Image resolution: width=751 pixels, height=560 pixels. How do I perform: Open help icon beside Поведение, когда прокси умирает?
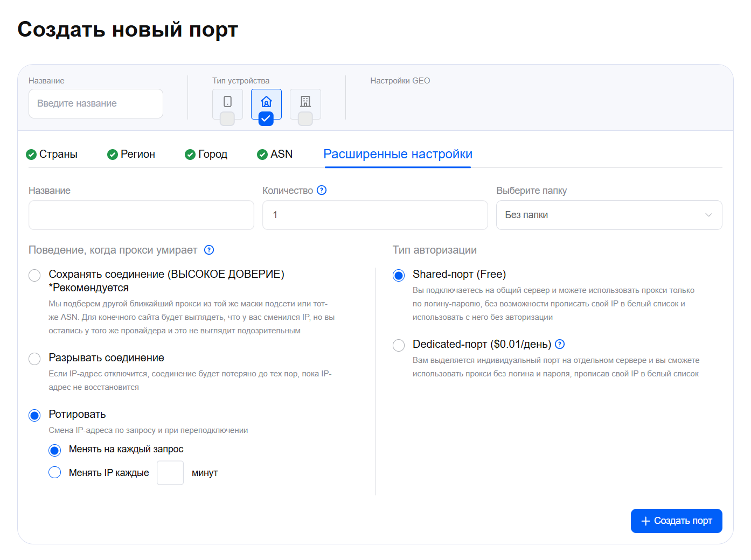pos(209,250)
